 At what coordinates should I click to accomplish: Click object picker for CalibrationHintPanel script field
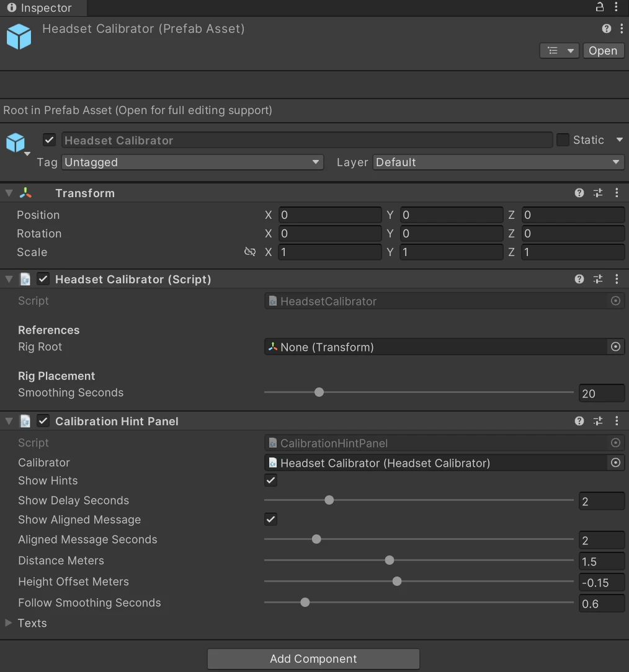coord(615,443)
